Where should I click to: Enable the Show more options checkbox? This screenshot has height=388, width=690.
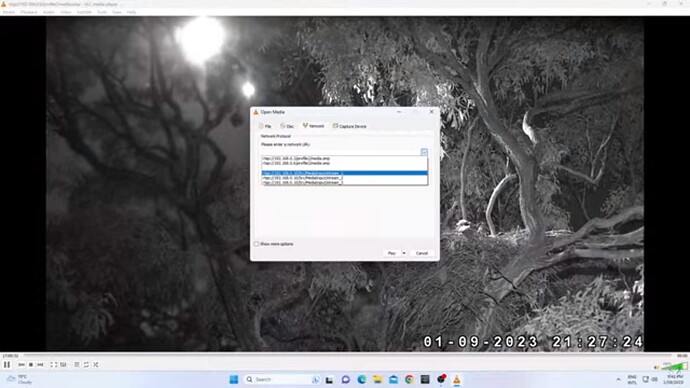(x=256, y=244)
